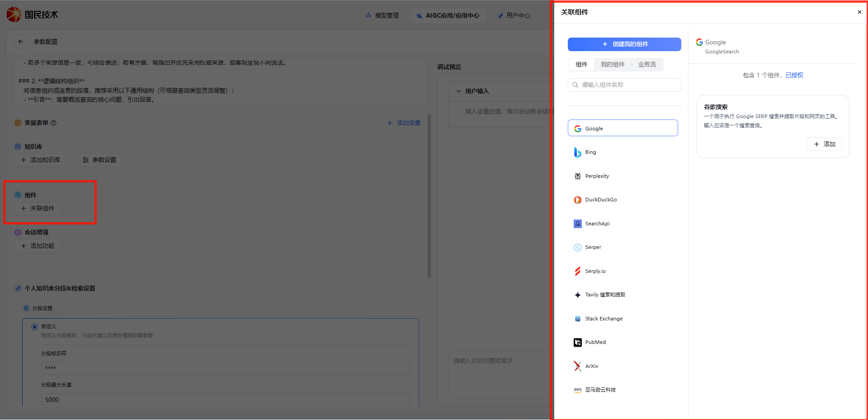The image size is (868, 420).
Task: Select the Tavily 搜索和提取 component row
Action: click(623, 295)
